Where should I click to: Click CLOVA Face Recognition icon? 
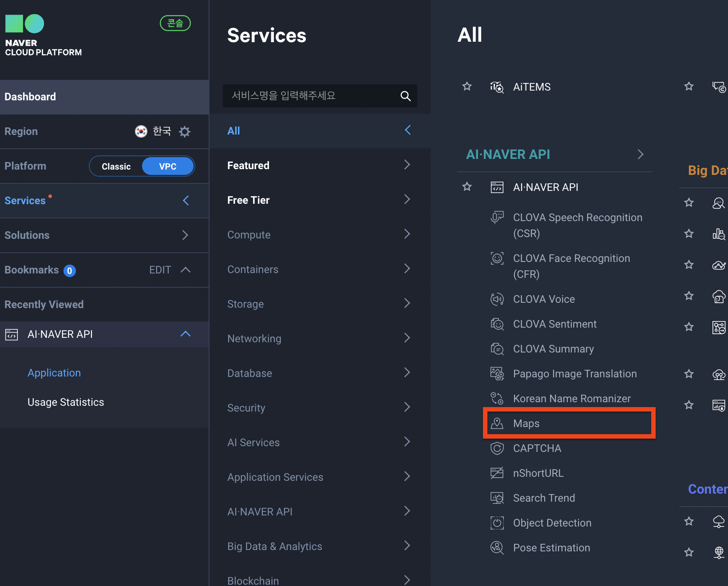tap(497, 258)
